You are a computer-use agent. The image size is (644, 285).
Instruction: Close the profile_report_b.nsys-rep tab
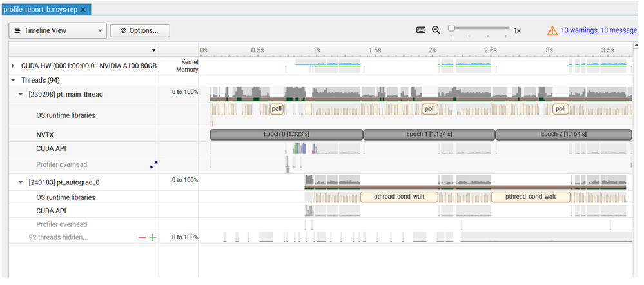(x=83, y=10)
